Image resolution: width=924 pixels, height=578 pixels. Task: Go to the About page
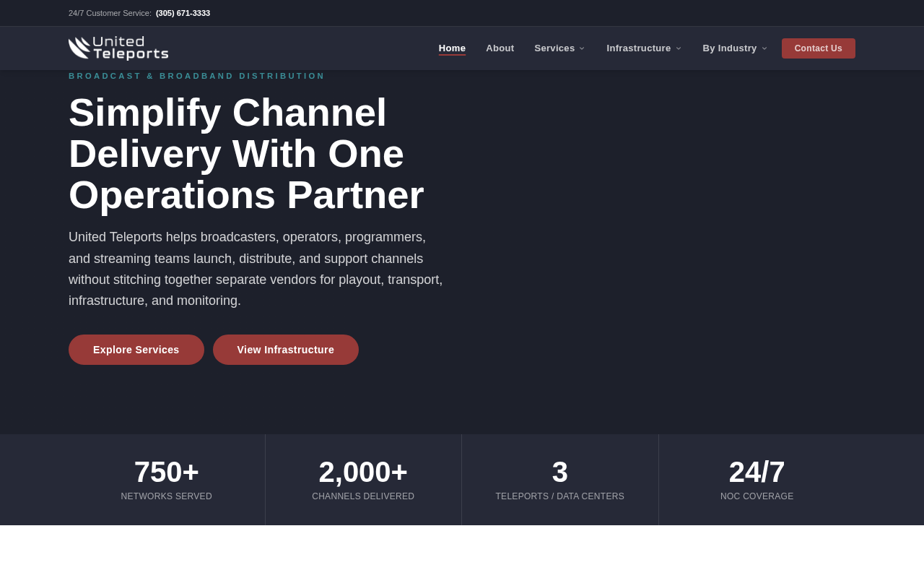coord(500,48)
